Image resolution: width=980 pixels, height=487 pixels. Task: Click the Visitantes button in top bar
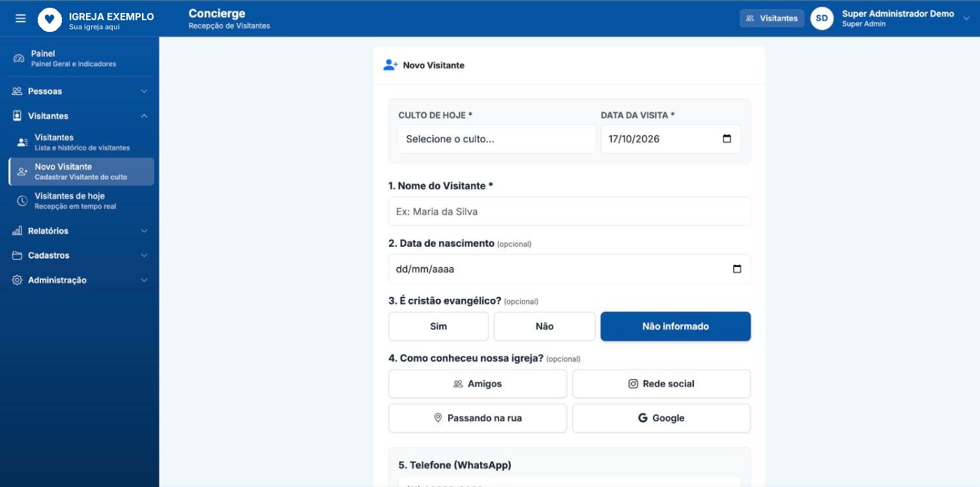(771, 18)
